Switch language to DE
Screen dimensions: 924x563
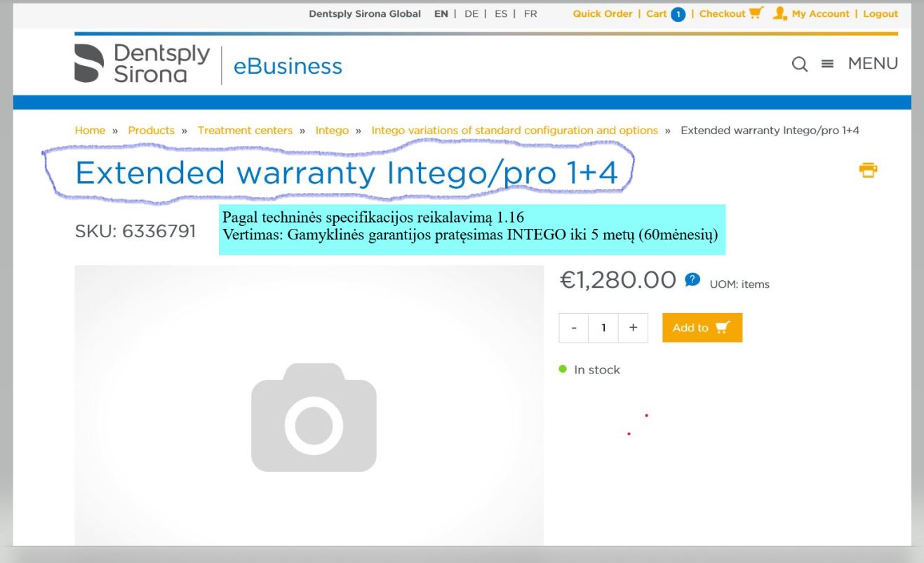tap(471, 14)
